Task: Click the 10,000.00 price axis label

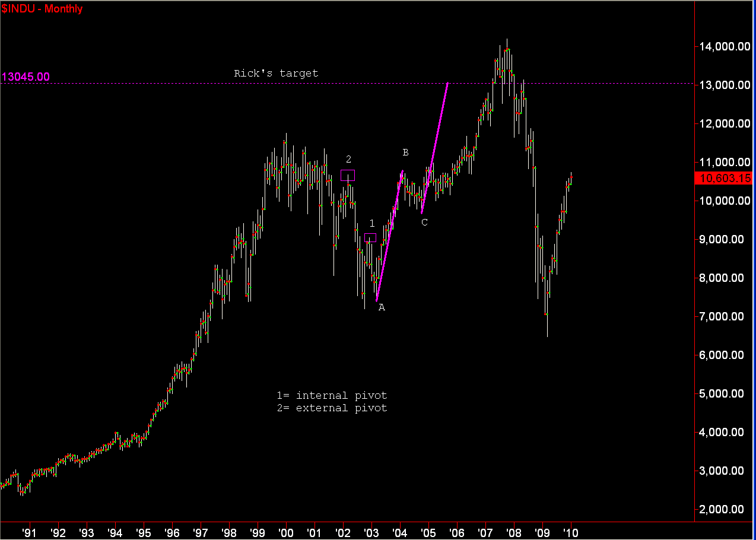Action: [723, 201]
